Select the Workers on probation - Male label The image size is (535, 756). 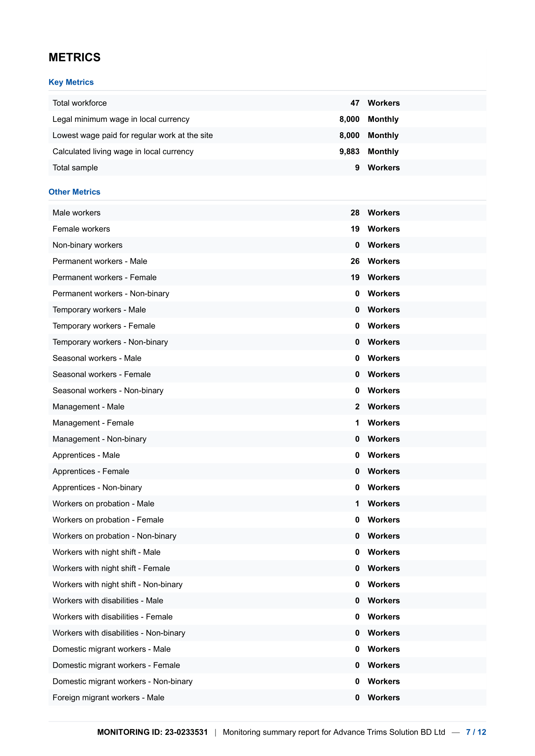pyautogui.click(x=103, y=504)
